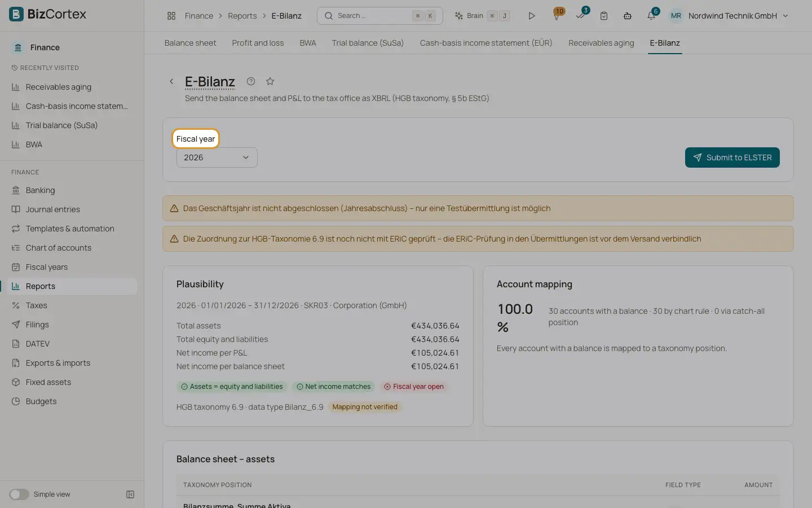Screen dimensions: 812x508
Task: Submit to ELSTER
Action: (732, 157)
